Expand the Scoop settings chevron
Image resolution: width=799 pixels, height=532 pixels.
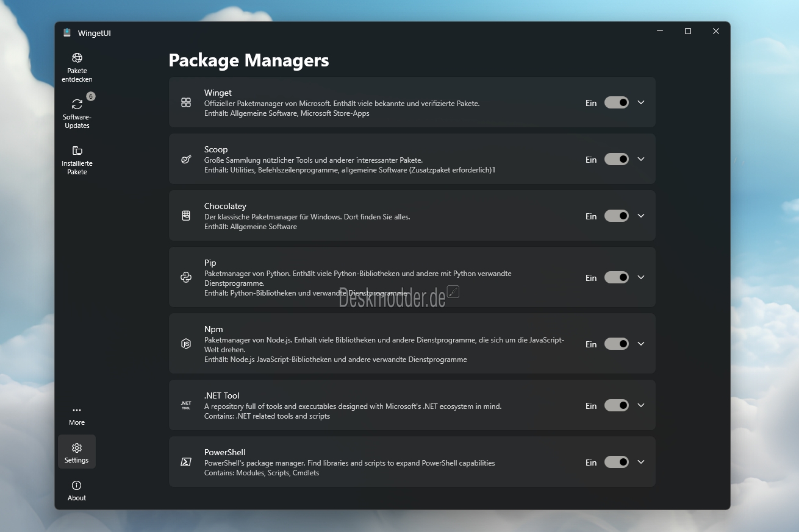coord(641,159)
